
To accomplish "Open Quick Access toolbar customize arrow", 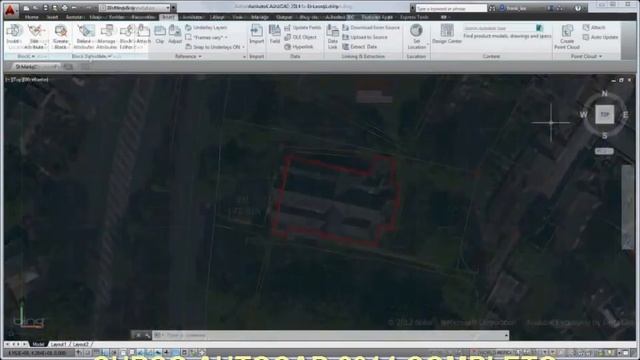I will pos(174,8).
